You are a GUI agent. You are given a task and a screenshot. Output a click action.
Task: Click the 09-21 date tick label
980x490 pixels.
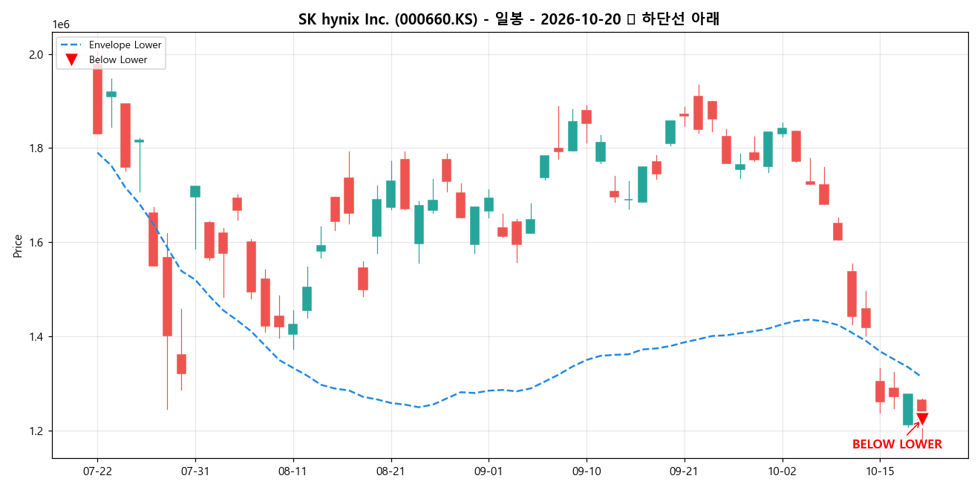685,471
